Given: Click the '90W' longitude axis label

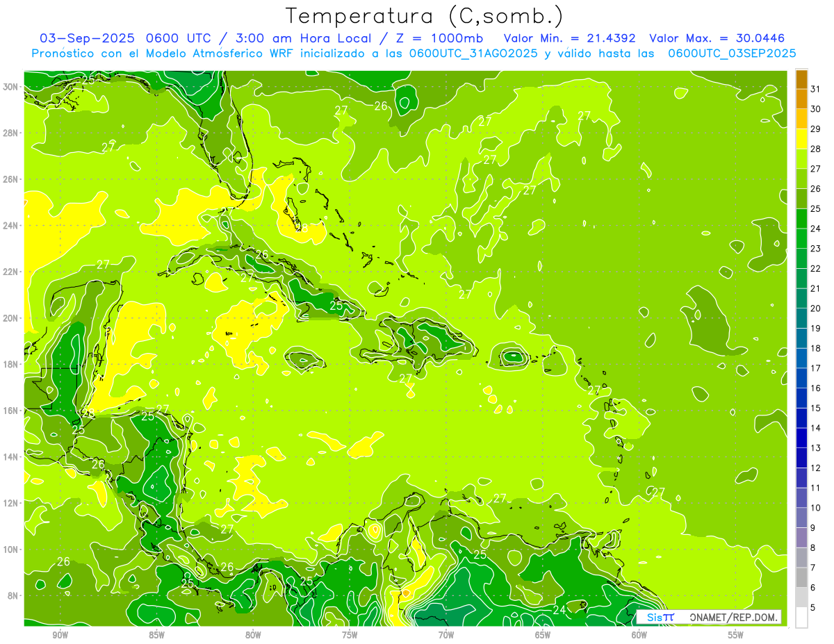Looking at the screenshot, I should point(60,635).
